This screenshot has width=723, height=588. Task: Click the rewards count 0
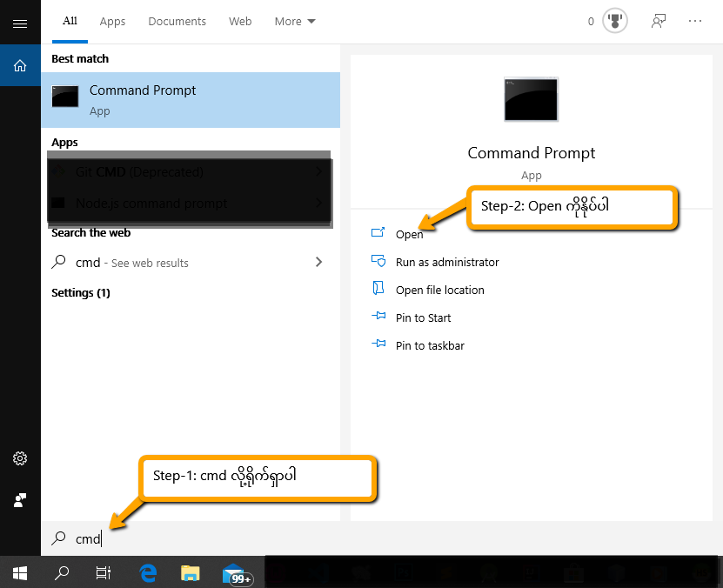tap(591, 21)
